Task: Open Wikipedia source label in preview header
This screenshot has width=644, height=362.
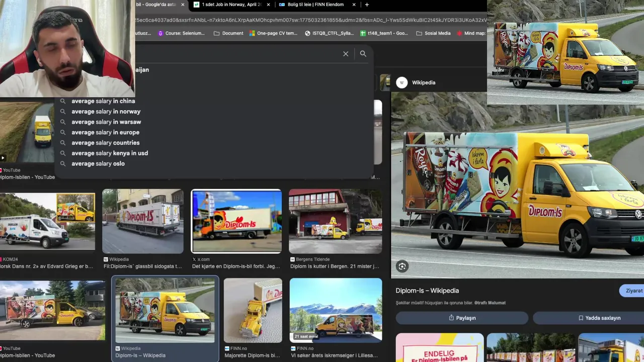Action: point(424,82)
